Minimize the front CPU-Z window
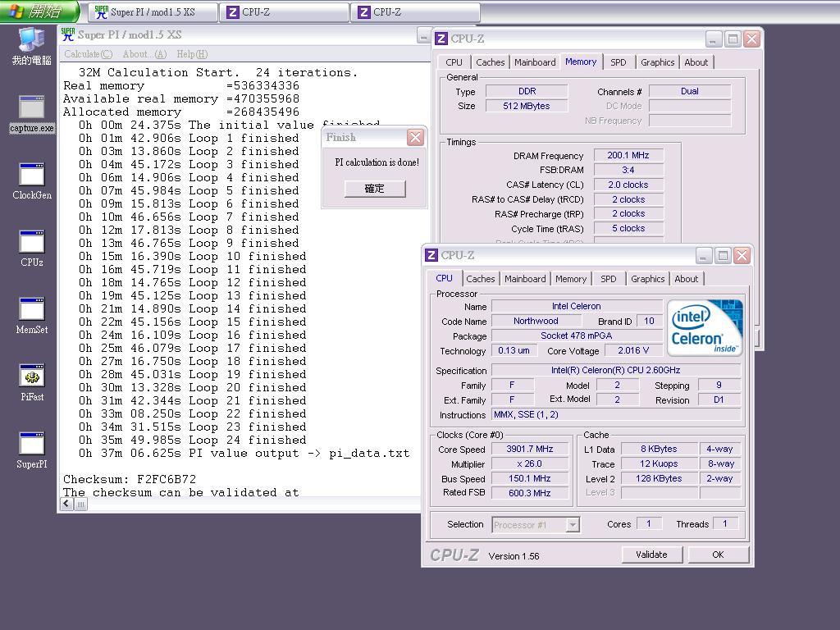 coord(704,256)
